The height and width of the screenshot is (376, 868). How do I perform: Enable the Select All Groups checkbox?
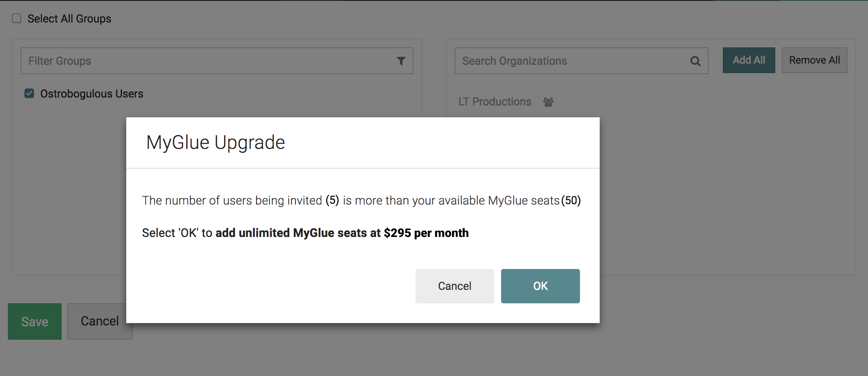16,18
